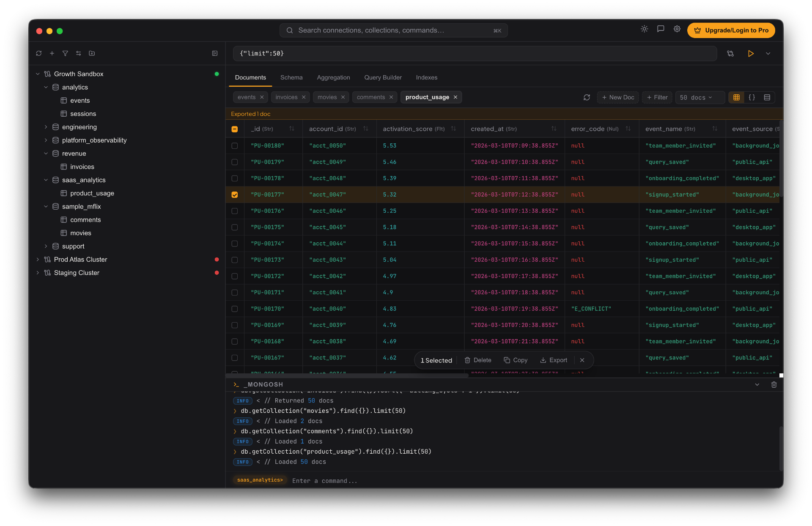The image size is (812, 526).
Task: Add a new connection with the plus icon
Action: pos(52,54)
